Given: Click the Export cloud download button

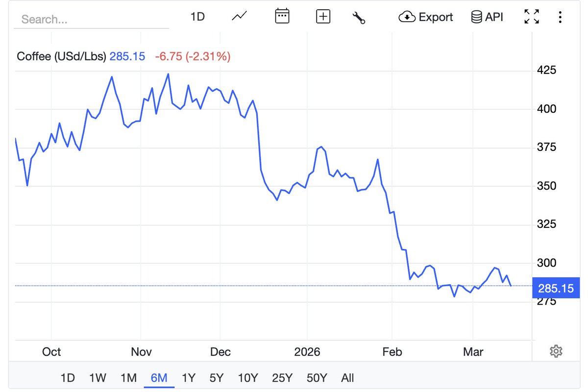Looking at the screenshot, I should click(426, 17).
